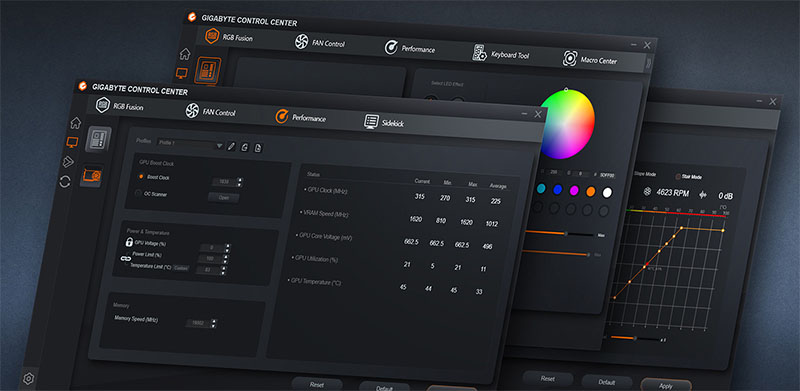
Task: Click the fan icon beside FAN Control in front window
Action: coord(192,110)
